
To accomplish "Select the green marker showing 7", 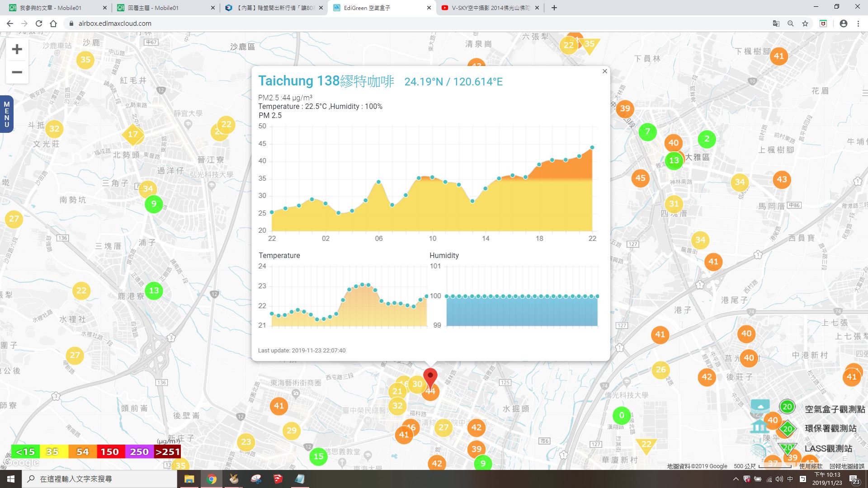I will point(647,132).
